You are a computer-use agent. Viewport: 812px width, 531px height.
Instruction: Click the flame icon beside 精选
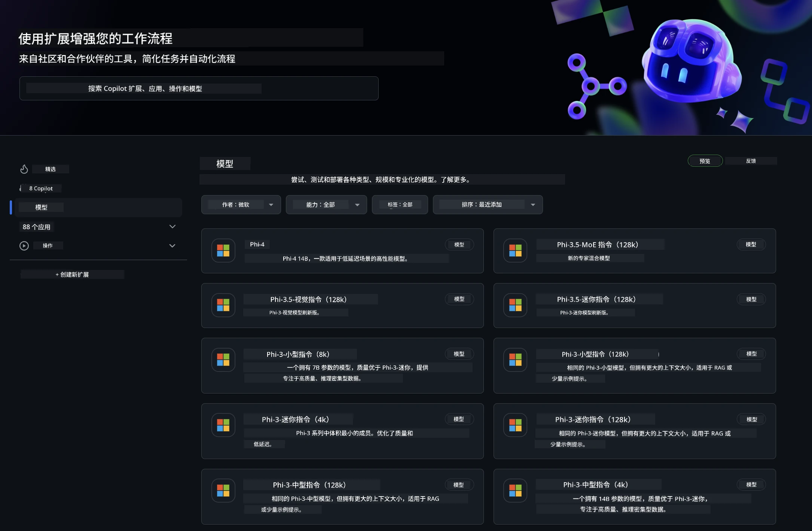[x=24, y=169]
